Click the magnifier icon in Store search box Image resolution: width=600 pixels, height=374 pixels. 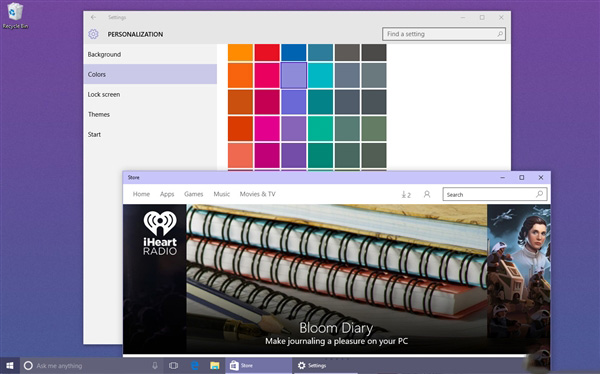click(539, 194)
